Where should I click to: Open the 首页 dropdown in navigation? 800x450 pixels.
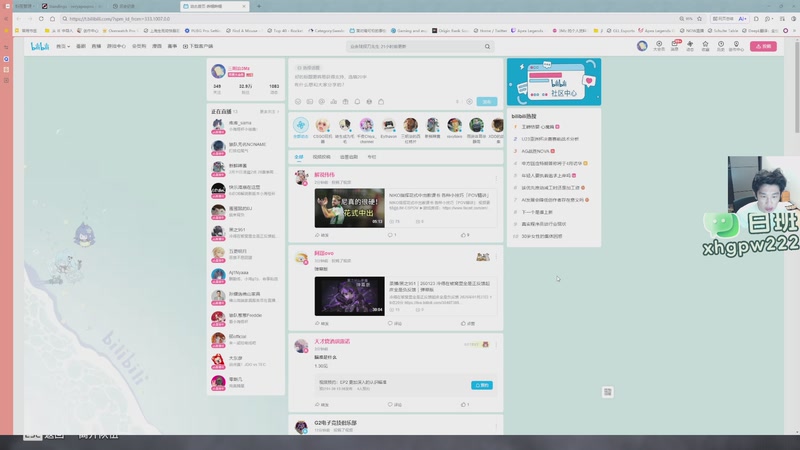coord(63,46)
